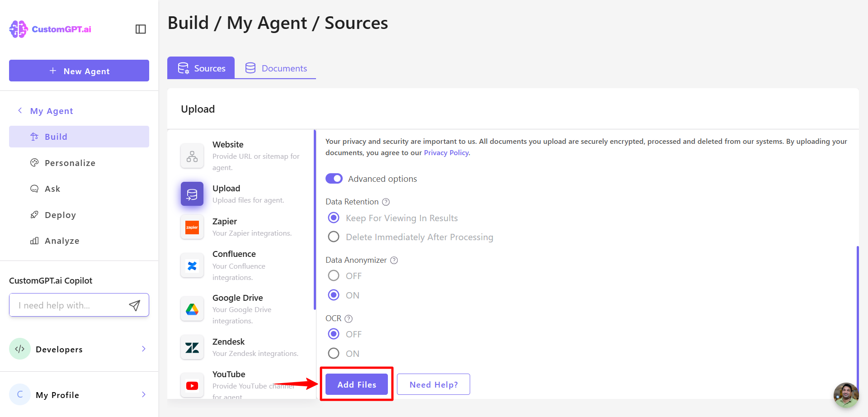Click the My Profile label
The image size is (868, 417).
(x=57, y=395)
